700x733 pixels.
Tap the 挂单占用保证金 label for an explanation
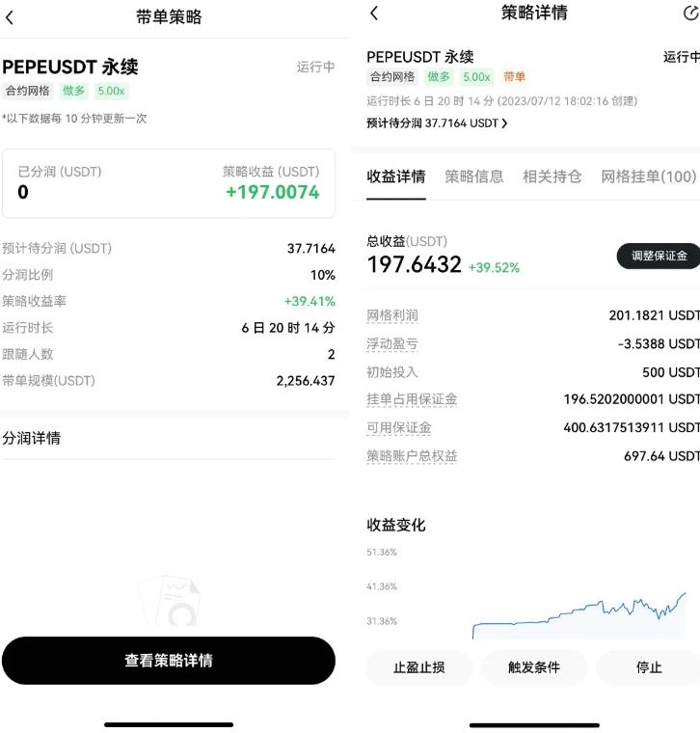click(412, 399)
